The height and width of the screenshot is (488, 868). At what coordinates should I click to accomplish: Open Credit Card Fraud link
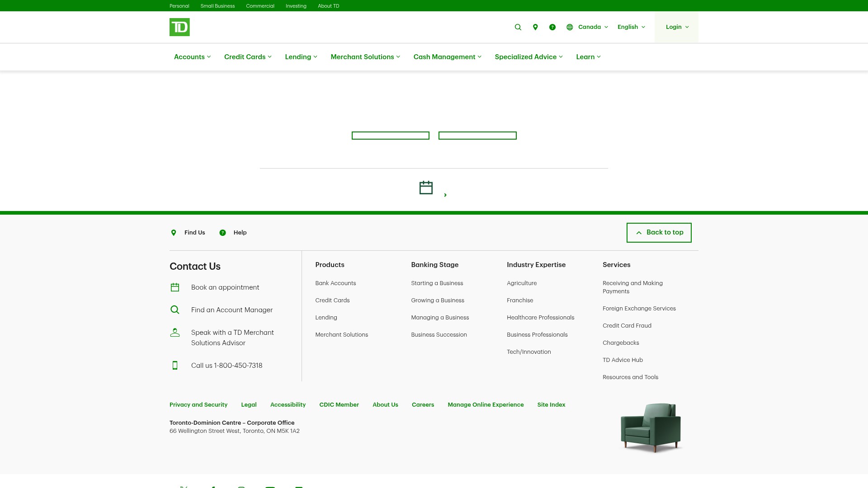click(627, 326)
